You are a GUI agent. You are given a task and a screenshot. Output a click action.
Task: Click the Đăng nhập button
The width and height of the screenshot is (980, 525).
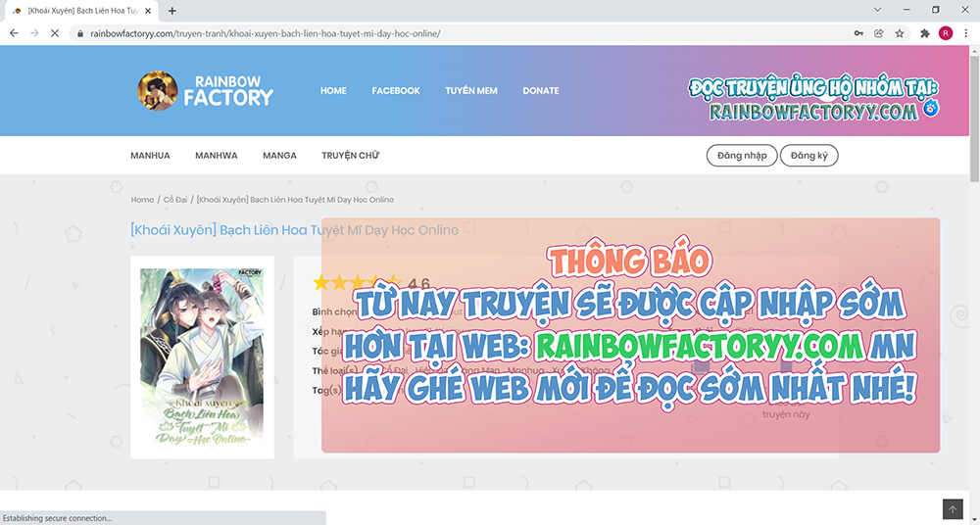(x=742, y=156)
